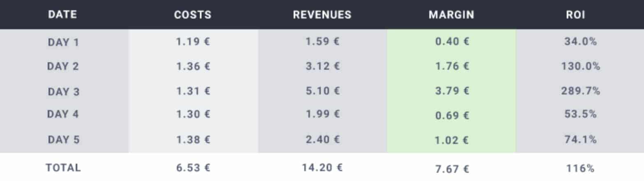The height and width of the screenshot is (181, 644).
Task: Select the 3.79 € margin cell
Action: click(452, 91)
